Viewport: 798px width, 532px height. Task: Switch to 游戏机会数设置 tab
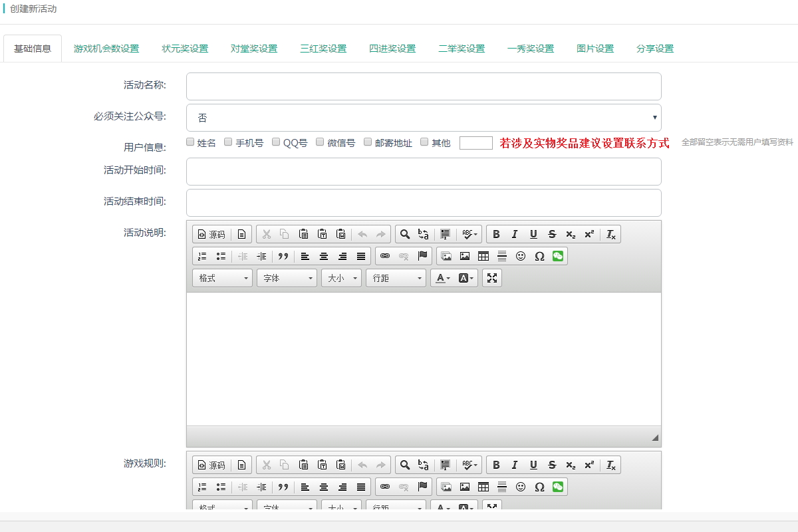coord(106,49)
